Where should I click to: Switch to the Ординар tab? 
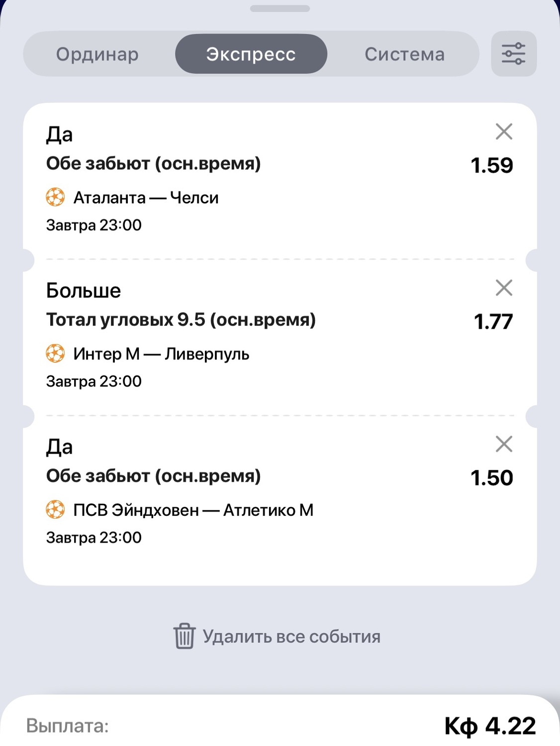97,54
